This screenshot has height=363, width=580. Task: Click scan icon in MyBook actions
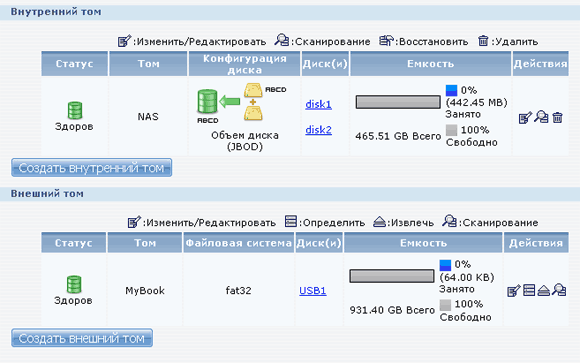(x=559, y=290)
